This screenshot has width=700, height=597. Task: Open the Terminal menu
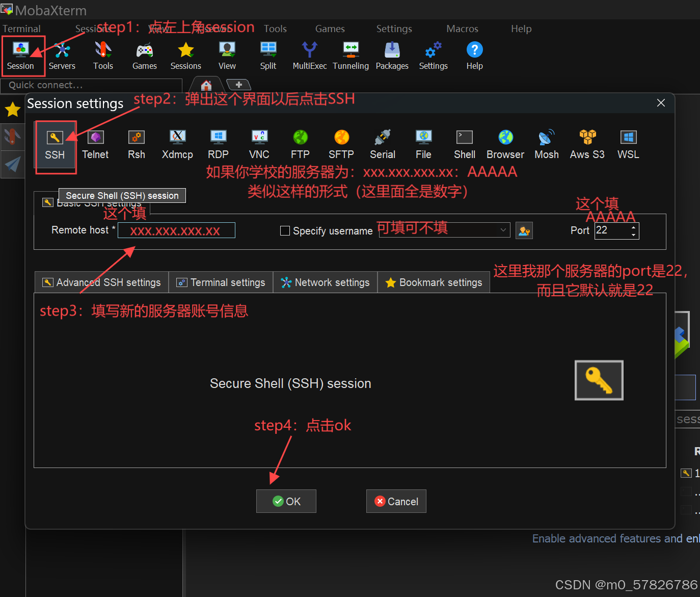click(21, 29)
